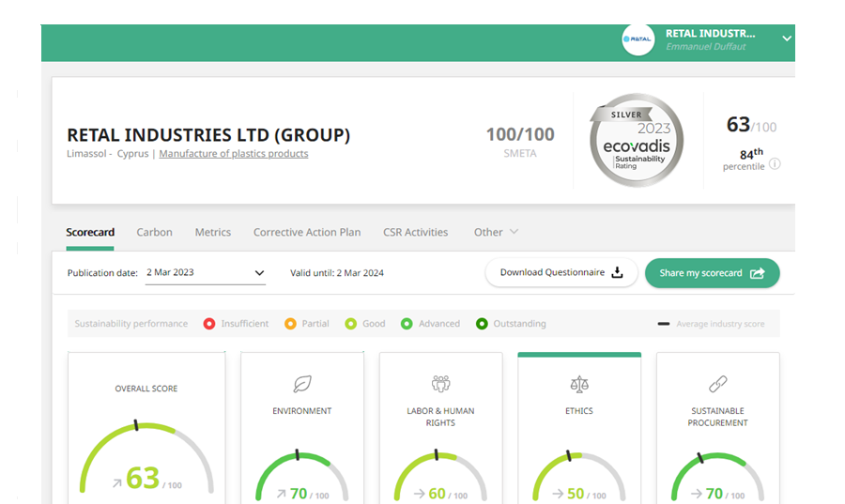Image resolution: width=845 pixels, height=504 pixels.
Task: Click the LABOR & HUMAN RIGHTS label
Action: tap(440, 417)
